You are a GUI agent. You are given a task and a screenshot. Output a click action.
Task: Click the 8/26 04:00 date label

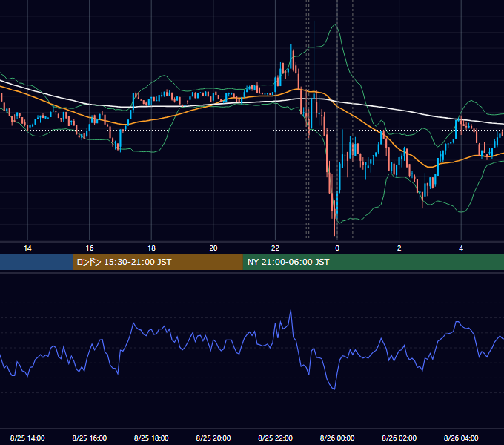coord(461,438)
